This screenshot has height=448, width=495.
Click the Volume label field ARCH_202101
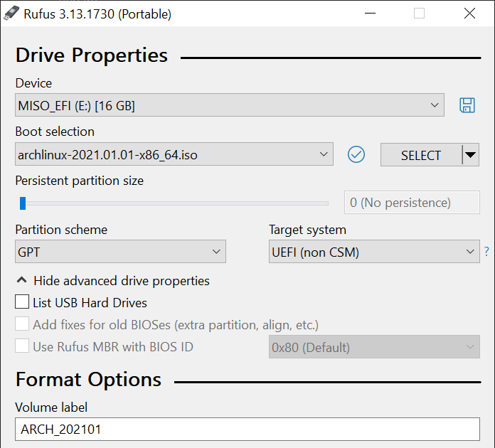pyautogui.click(x=247, y=429)
